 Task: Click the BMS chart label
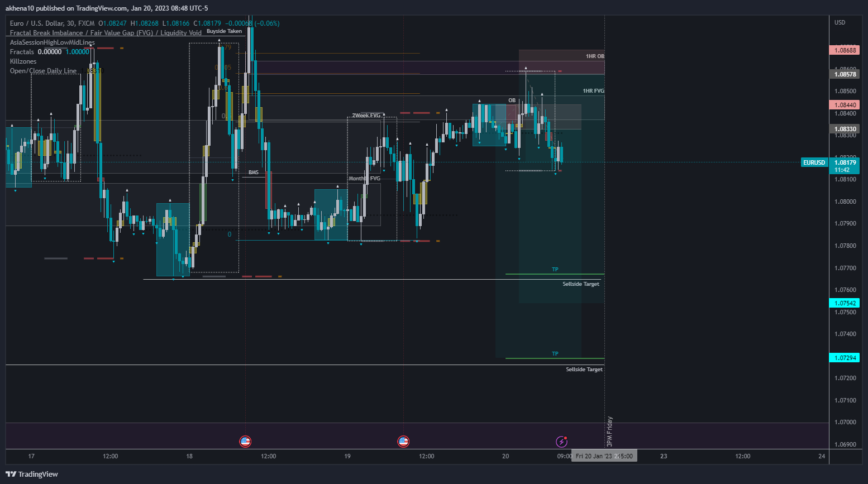pyautogui.click(x=254, y=172)
